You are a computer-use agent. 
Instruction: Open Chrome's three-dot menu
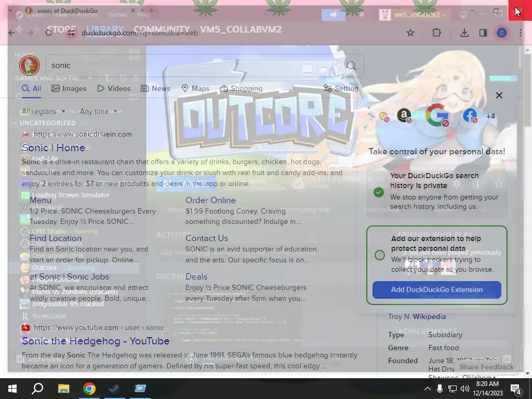click(521, 33)
